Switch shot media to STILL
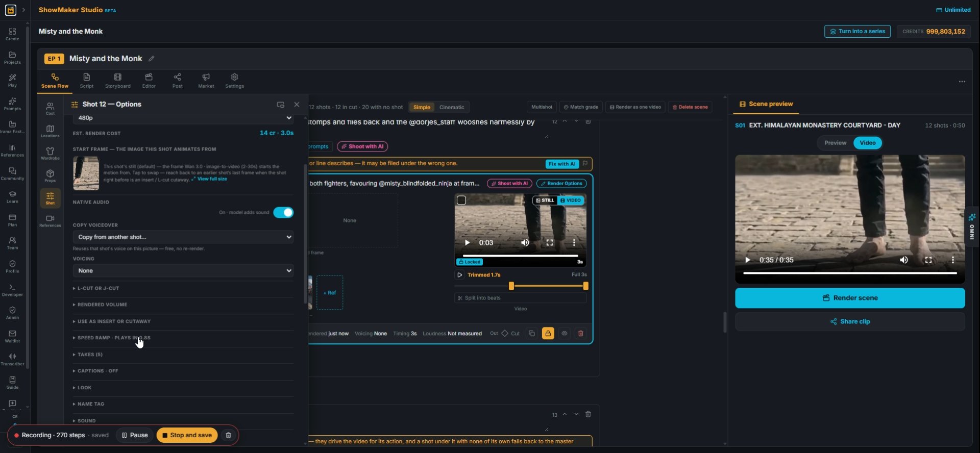The width and height of the screenshot is (980, 453). (545, 200)
